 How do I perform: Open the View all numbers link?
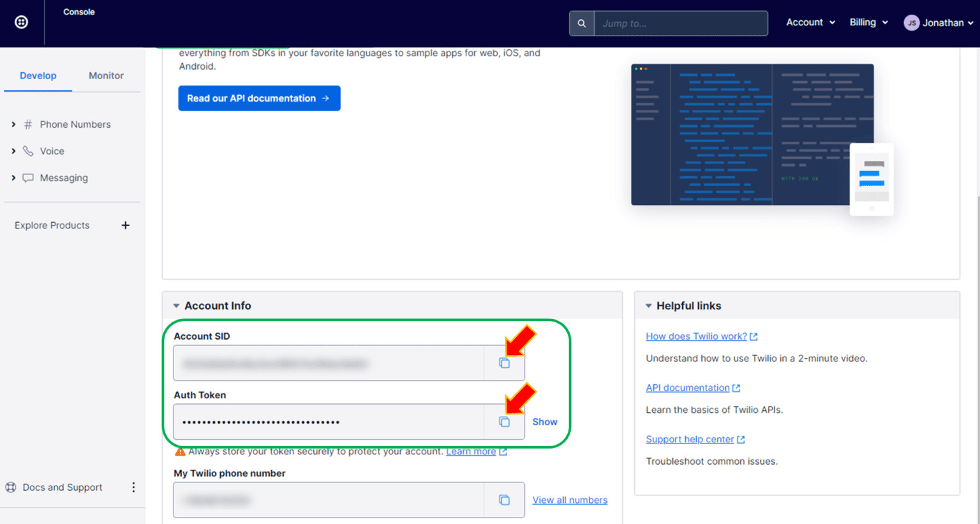pyautogui.click(x=570, y=500)
